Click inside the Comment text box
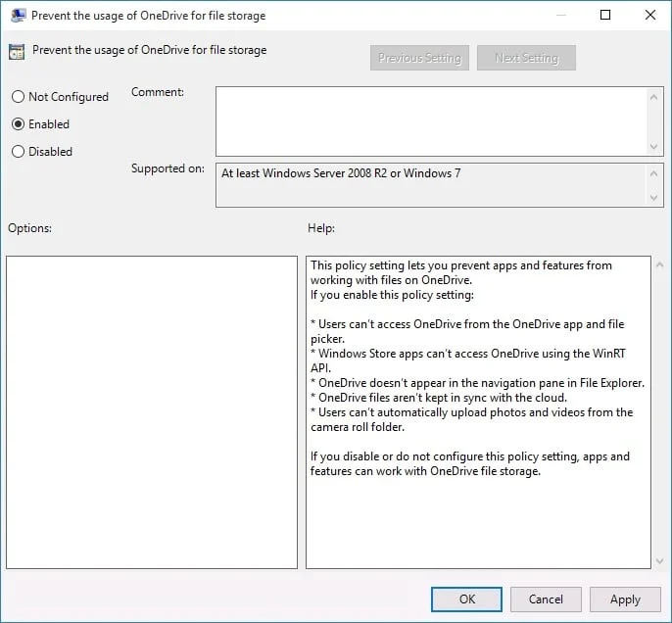Screen dimensions: 672x623 point(431,120)
